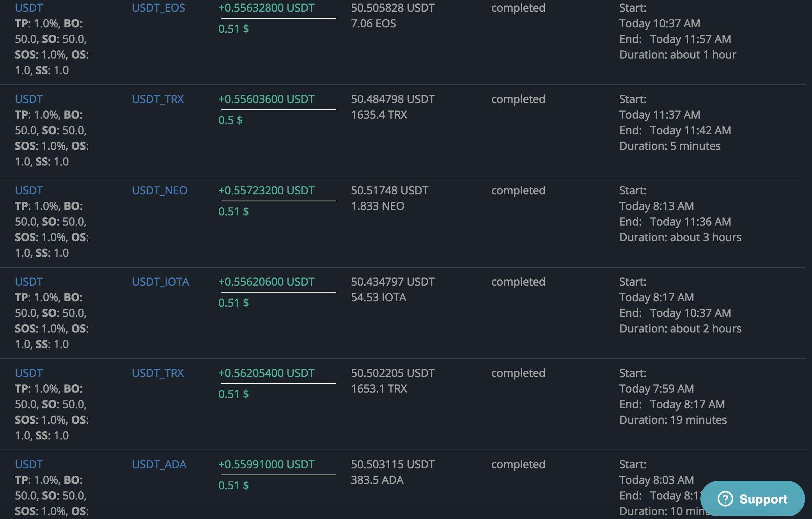The image size is (812, 519).
Task: Open the USDT_NEO pair link
Action: pyautogui.click(x=160, y=190)
